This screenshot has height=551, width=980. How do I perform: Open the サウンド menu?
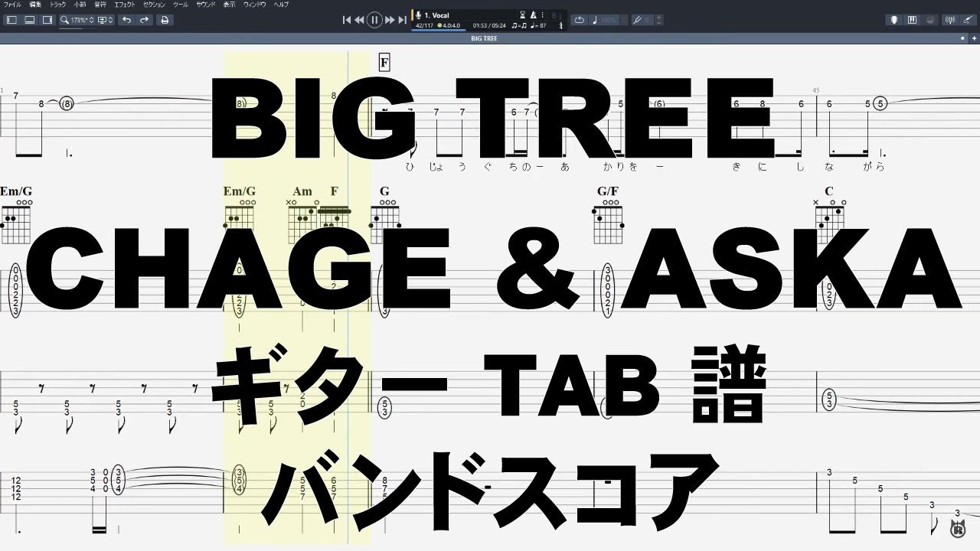[206, 5]
